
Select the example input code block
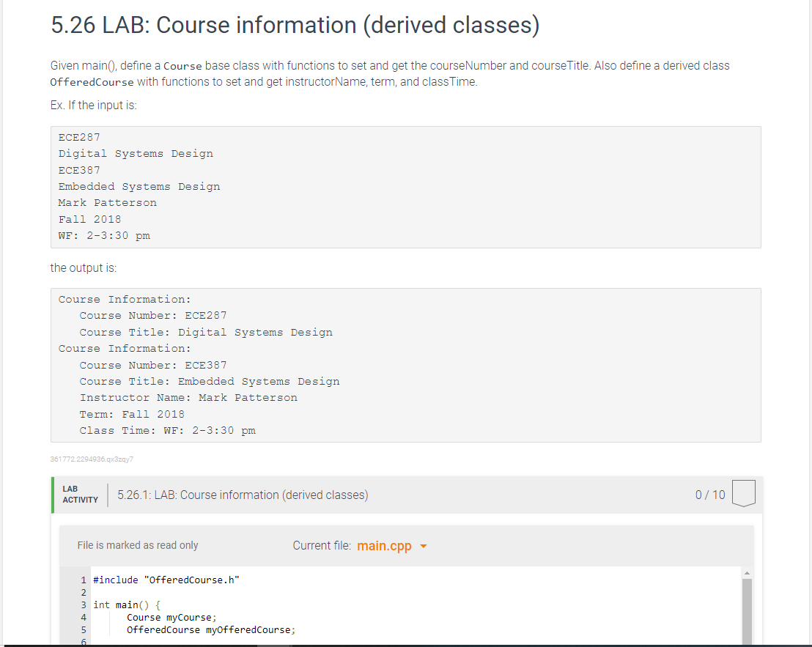click(x=405, y=186)
